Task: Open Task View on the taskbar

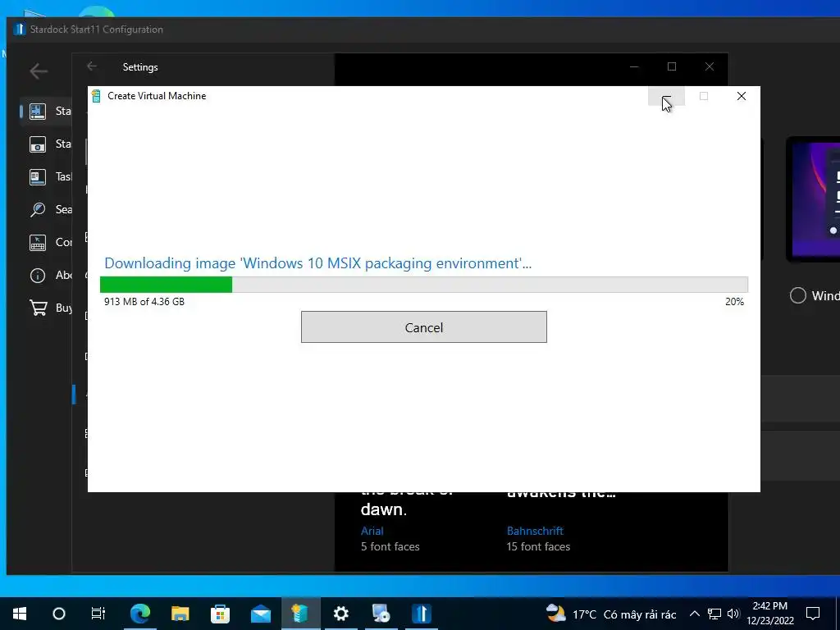Action: [98, 614]
